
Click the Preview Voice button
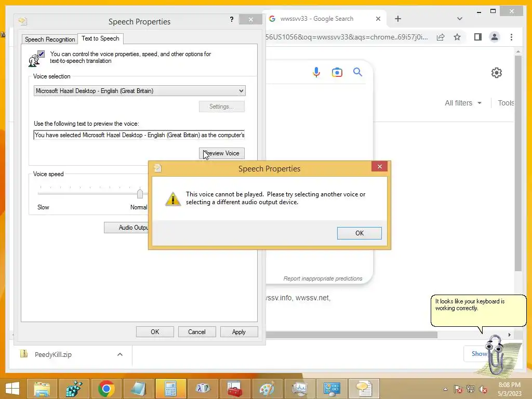click(221, 153)
